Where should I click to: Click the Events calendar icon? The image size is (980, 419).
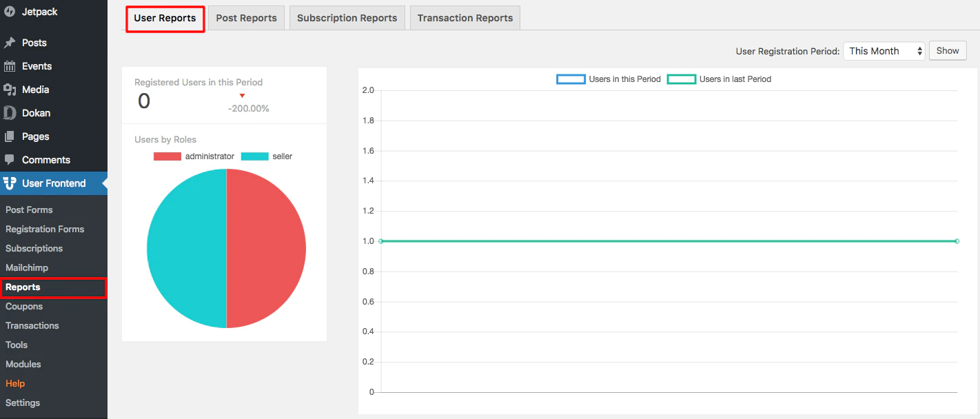point(10,66)
